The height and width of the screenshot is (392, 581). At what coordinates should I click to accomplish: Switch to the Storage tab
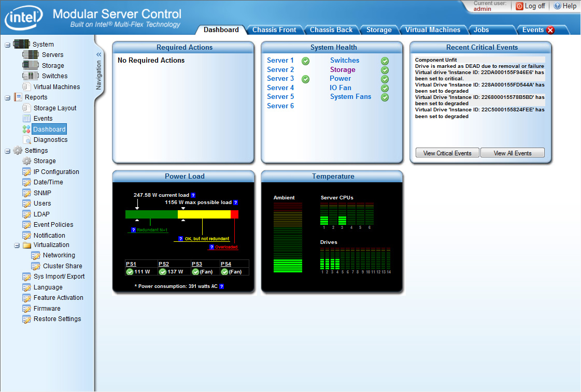pos(379,30)
